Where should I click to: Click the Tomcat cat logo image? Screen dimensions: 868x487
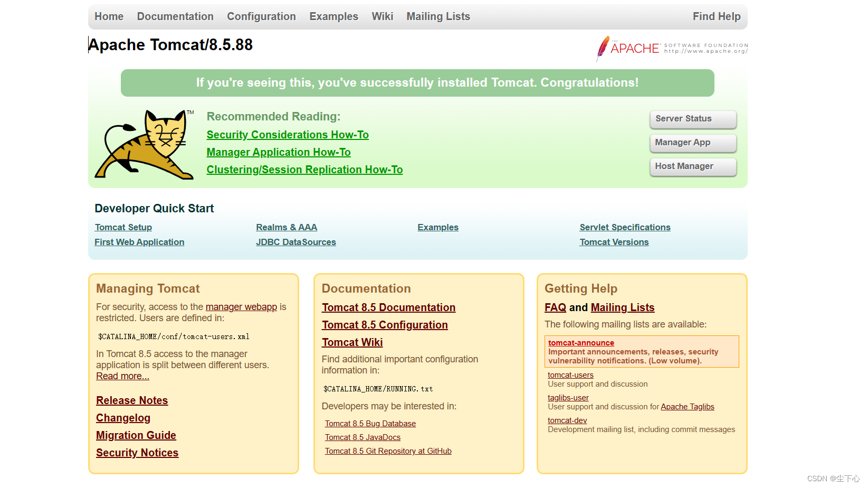[144, 144]
